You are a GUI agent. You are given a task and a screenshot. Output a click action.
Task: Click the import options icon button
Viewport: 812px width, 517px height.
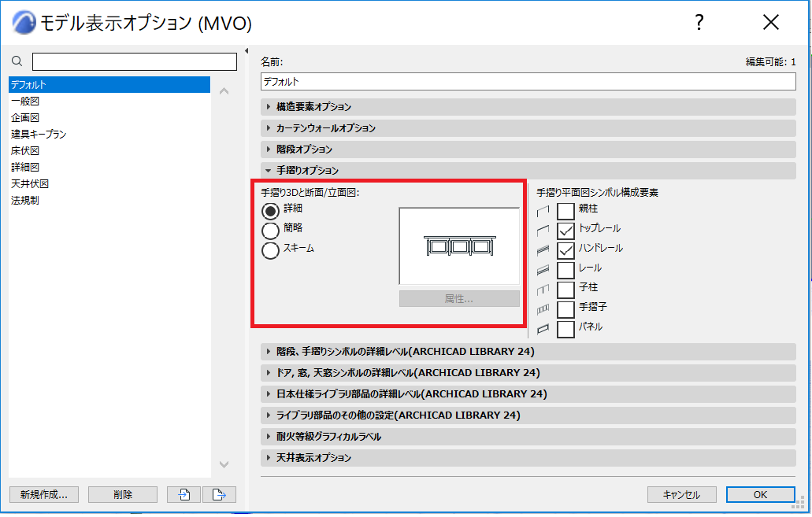tap(184, 494)
